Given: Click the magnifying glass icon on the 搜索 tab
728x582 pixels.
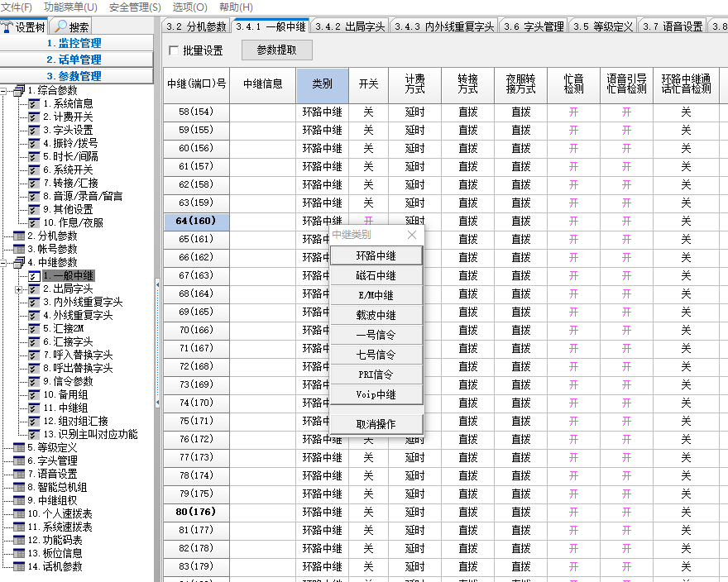Looking at the screenshot, I should [60, 25].
